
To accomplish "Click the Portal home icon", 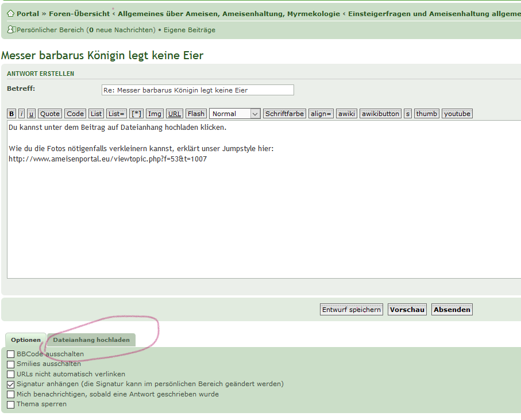I will tap(10, 14).
